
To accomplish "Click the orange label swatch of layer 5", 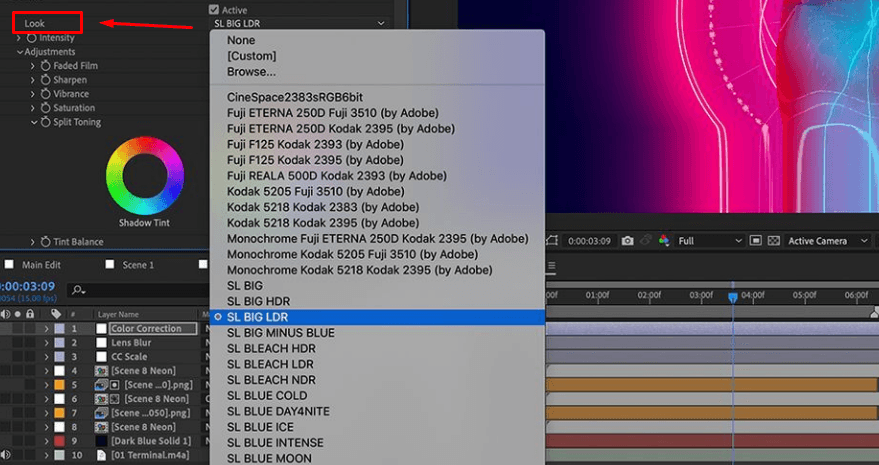I will (59, 385).
